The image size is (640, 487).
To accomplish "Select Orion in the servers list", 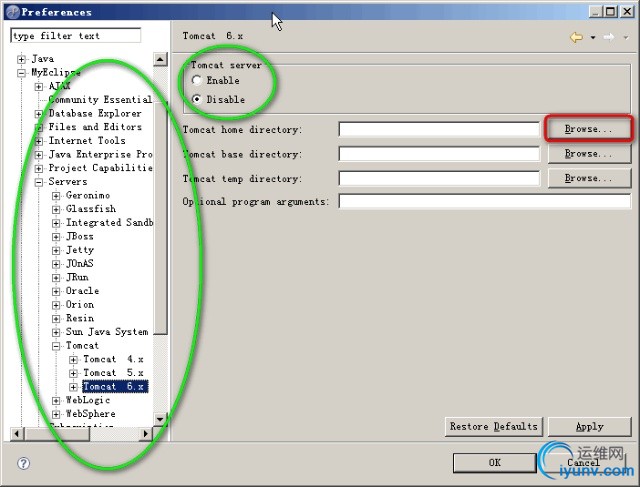I will click(80, 305).
